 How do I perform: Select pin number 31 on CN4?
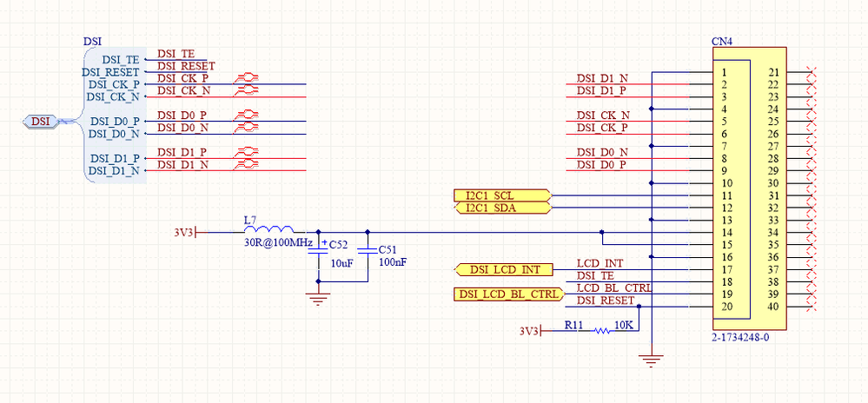pyautogui.click(x=773, y=195)
